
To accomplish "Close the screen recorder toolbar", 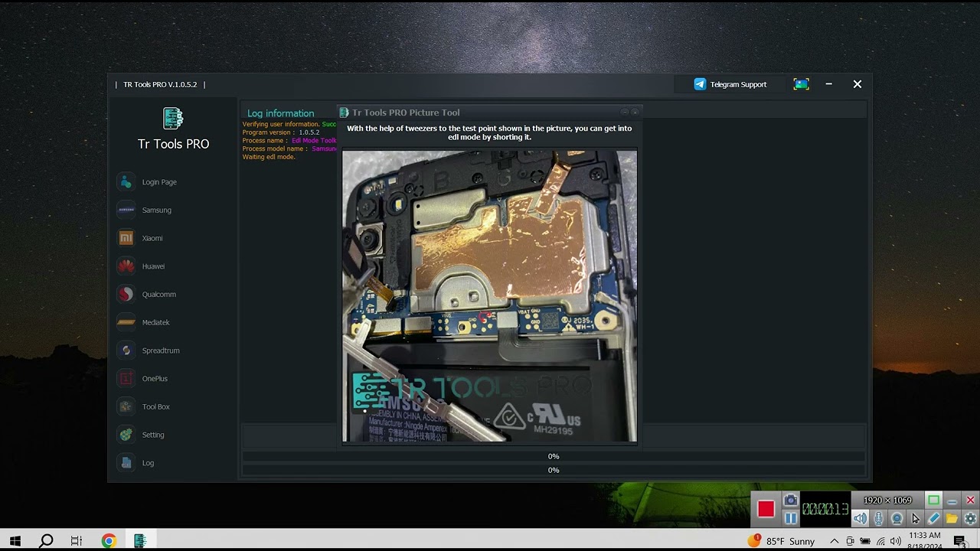I will pos(970,500).
